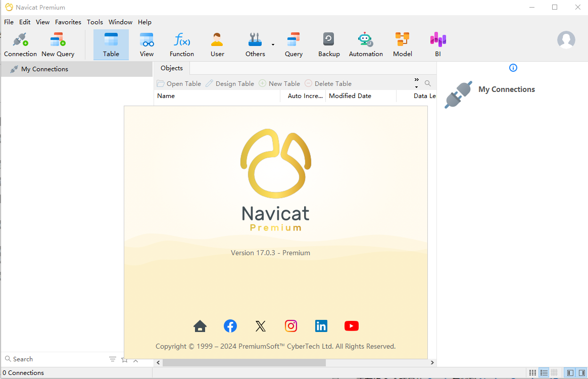
Task: Sort by the Name column header
Action: pos(217,96)
